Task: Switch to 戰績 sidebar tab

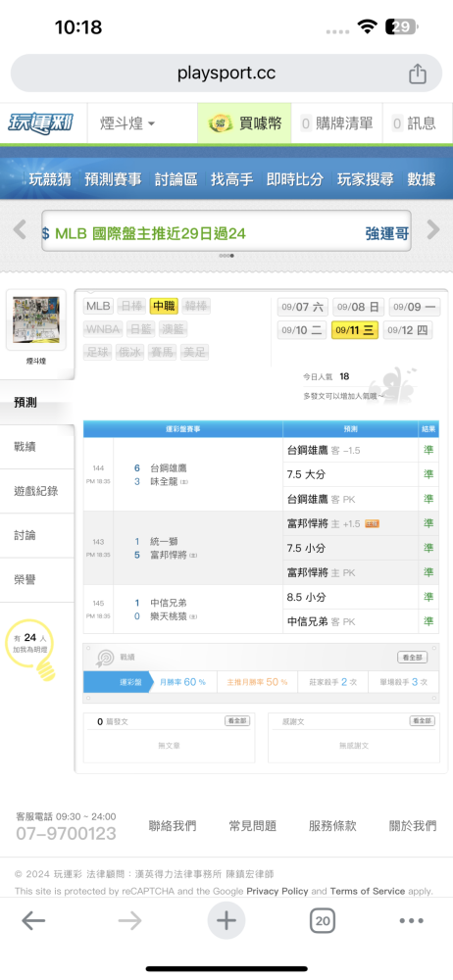Action: (x=37, y=447)
